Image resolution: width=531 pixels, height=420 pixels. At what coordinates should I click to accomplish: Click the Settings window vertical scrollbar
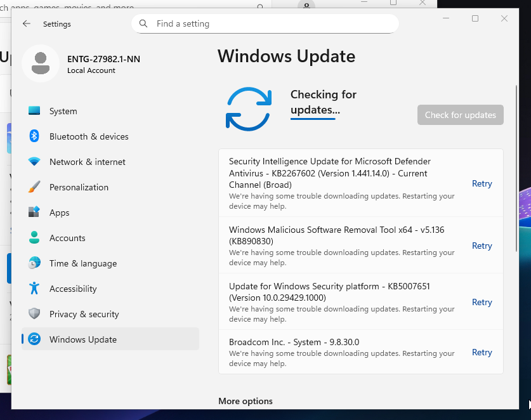(x=516, y=168)
